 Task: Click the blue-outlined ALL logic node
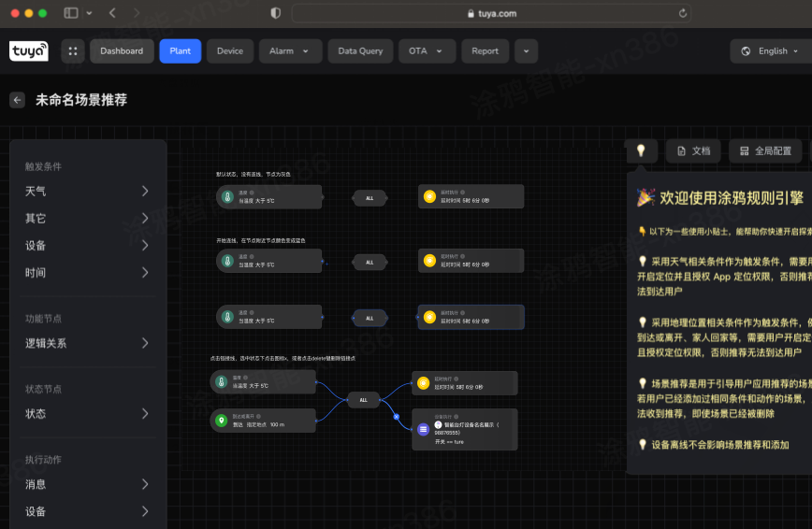point(370,318)
